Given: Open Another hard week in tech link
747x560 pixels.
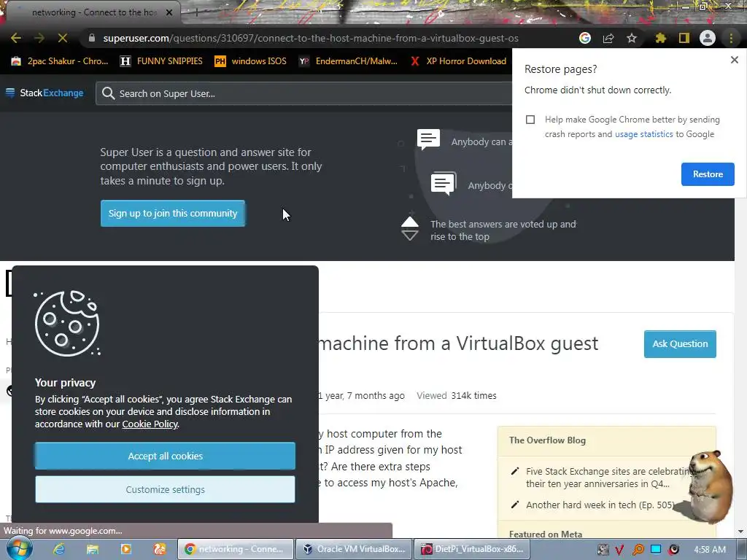Looking at the screenshot, I should pyautogui.click(x=600, y=505).
